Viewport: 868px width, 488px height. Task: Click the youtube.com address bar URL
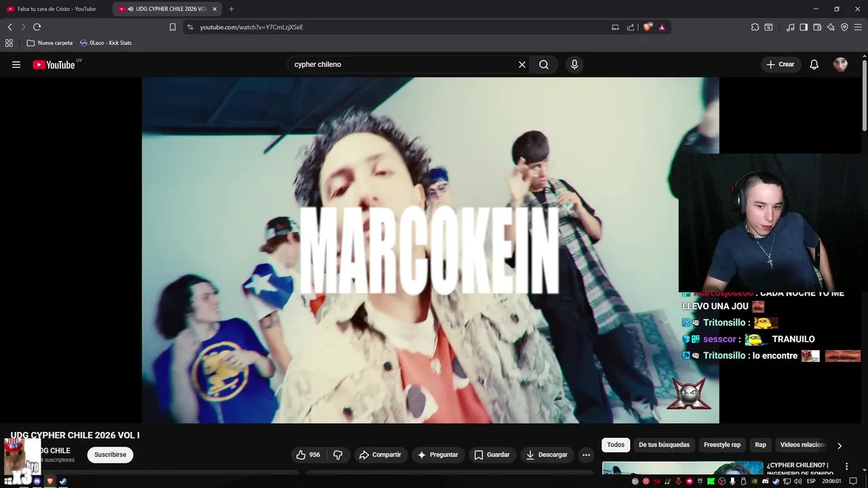252,27
